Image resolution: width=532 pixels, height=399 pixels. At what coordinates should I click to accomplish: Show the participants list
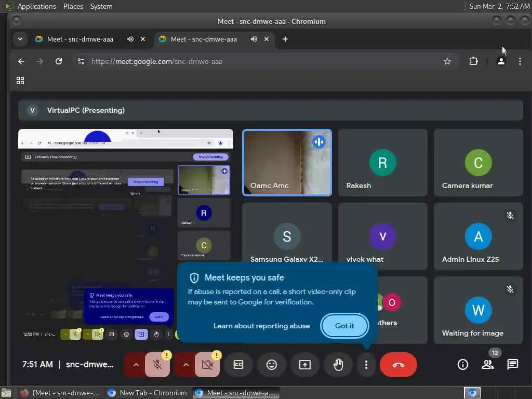(x=488, y=365)
